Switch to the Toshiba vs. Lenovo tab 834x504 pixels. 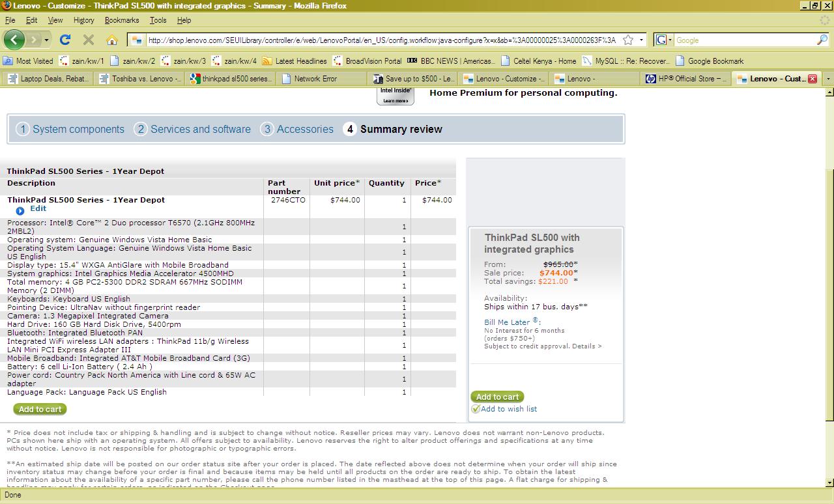139,78
